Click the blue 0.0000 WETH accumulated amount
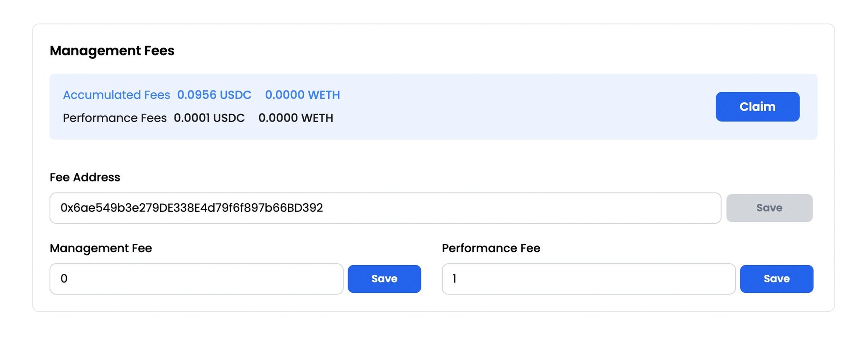 coord(302,95)
